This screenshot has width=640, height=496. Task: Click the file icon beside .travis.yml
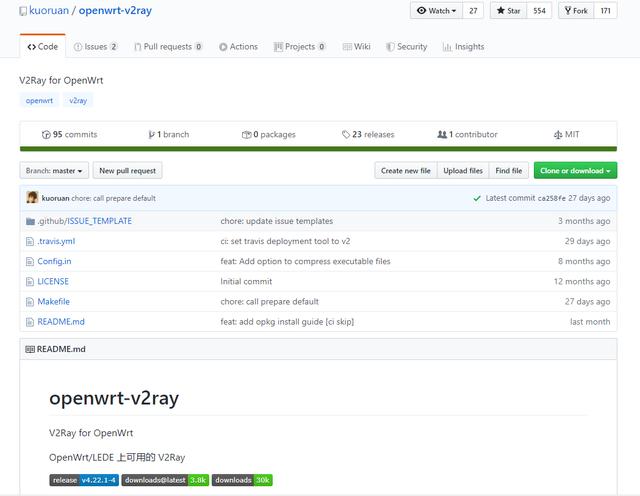[x=30, y=242]
